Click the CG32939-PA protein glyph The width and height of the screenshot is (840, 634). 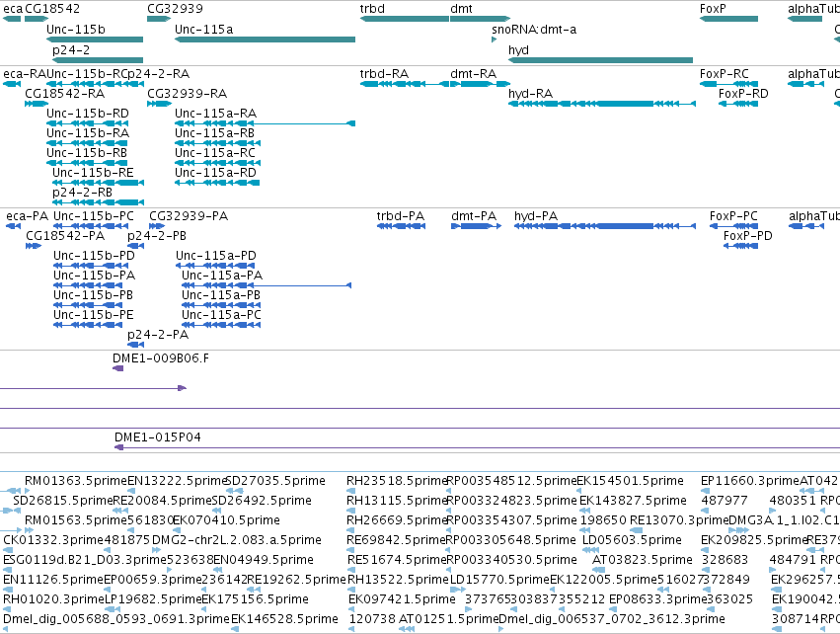coord(157,226)
